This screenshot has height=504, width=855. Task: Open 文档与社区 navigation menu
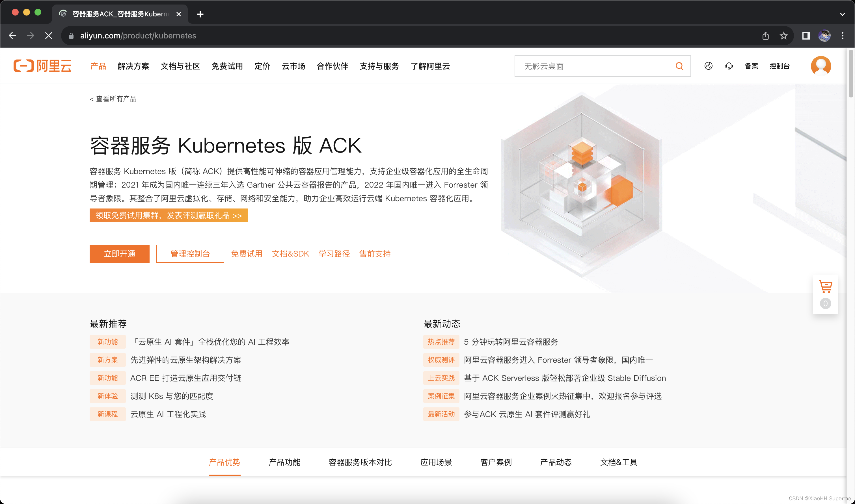tap(180, 66)
